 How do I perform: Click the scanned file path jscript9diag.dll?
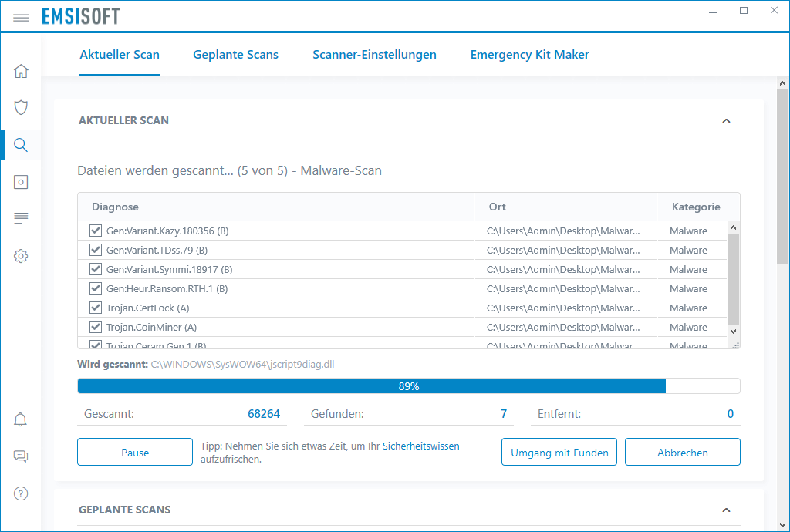(242, 365)
